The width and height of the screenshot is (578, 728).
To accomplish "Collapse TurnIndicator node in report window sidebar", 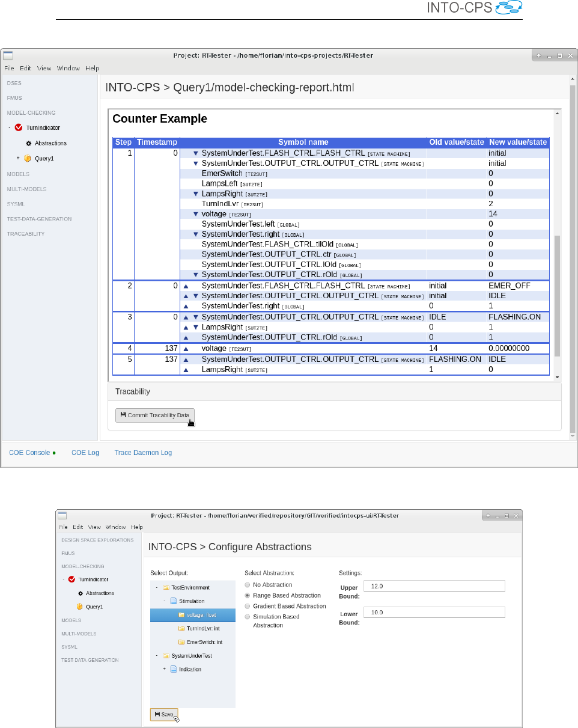I will 10,127.
